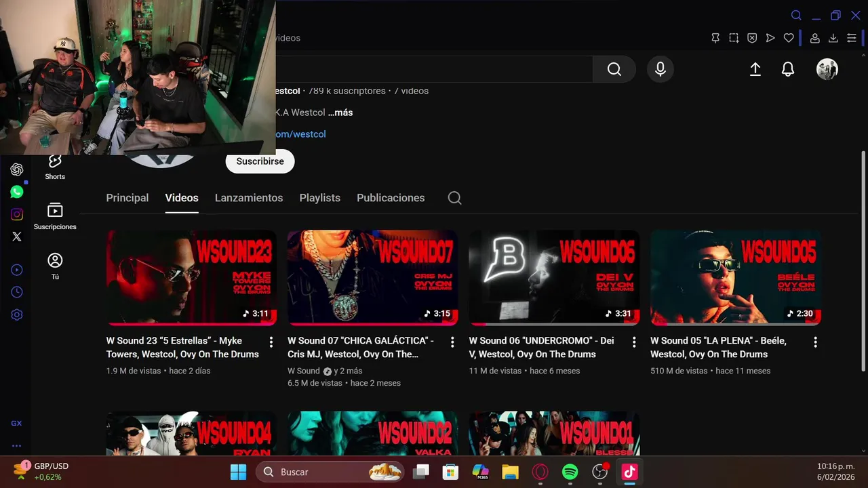868x488 pixels.
Task: Take a snapshot with Opera toolbar
Action: [734, 38]
